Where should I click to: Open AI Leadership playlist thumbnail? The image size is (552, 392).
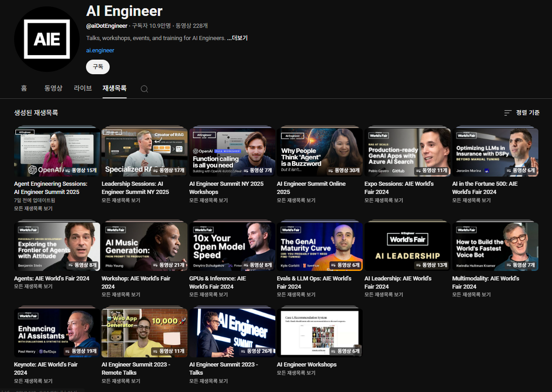(407, 247)
